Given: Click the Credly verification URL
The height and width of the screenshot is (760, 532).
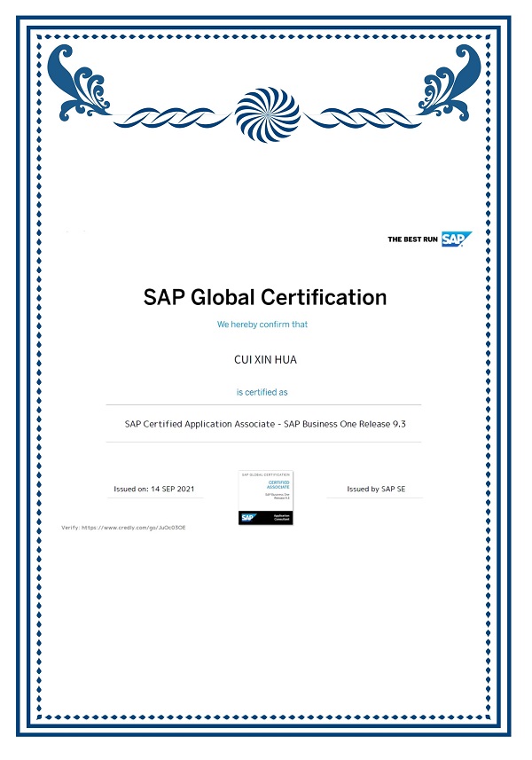Looking at the screenshot, I should 133,528.
